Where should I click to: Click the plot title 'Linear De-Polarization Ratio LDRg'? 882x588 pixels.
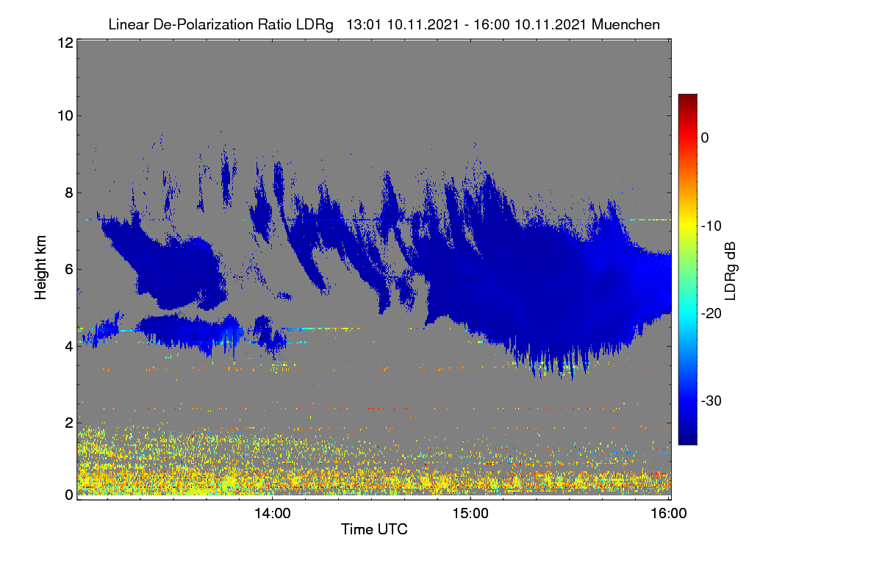[x=220, y=24]
